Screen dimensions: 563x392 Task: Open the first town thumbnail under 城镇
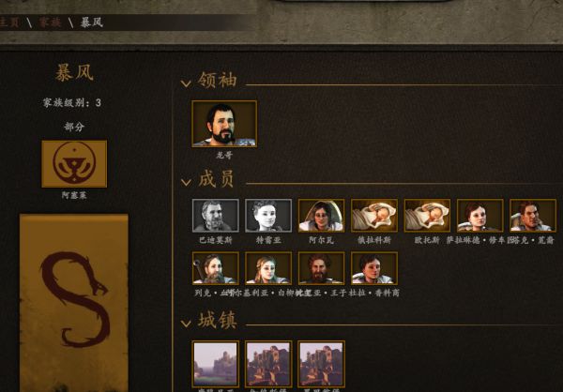216,364
